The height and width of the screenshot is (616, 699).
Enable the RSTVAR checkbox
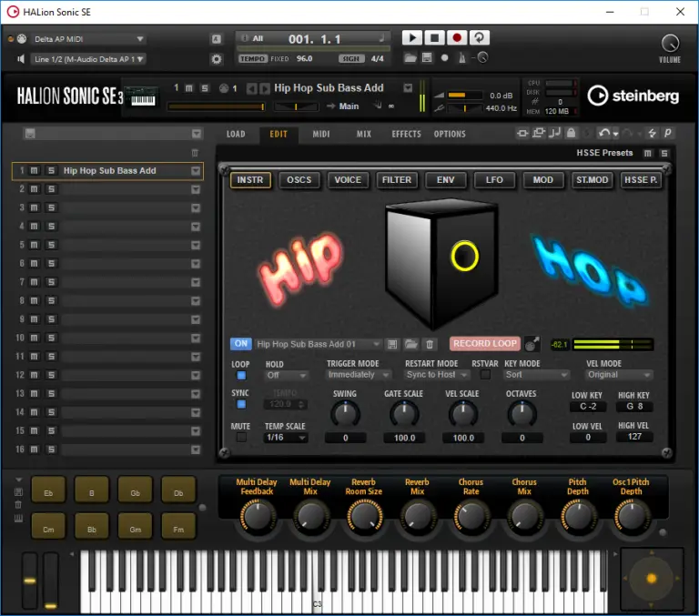pos(485,374)
